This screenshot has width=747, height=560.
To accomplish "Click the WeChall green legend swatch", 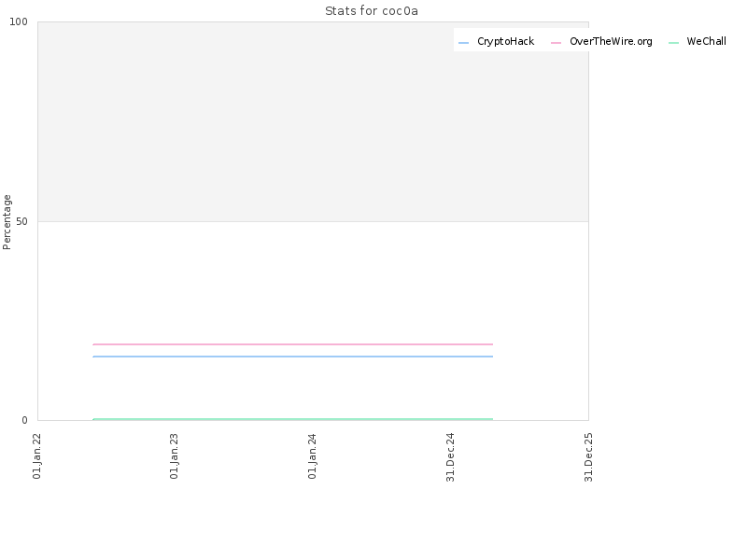I will coord(673,43).
